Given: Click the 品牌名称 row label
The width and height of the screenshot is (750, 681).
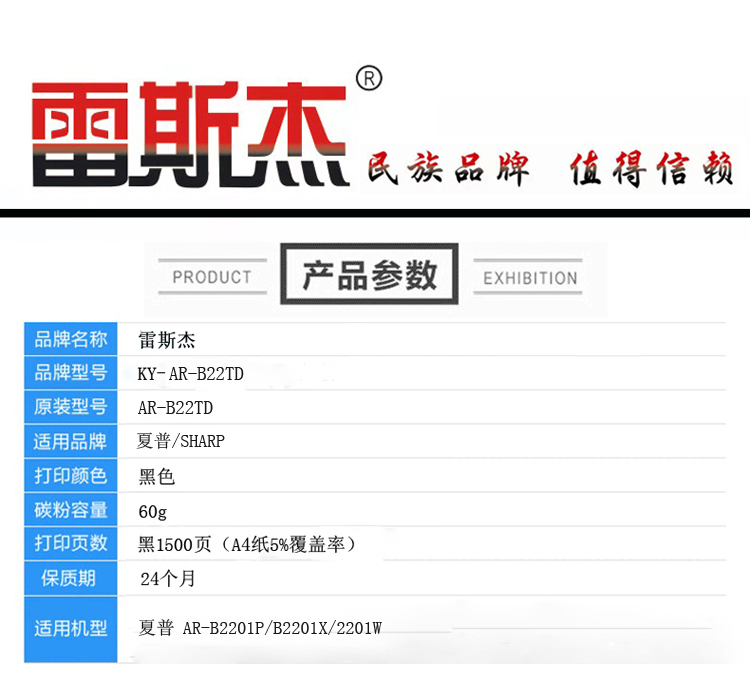Looking at the screenshot, I should [71, 340].
